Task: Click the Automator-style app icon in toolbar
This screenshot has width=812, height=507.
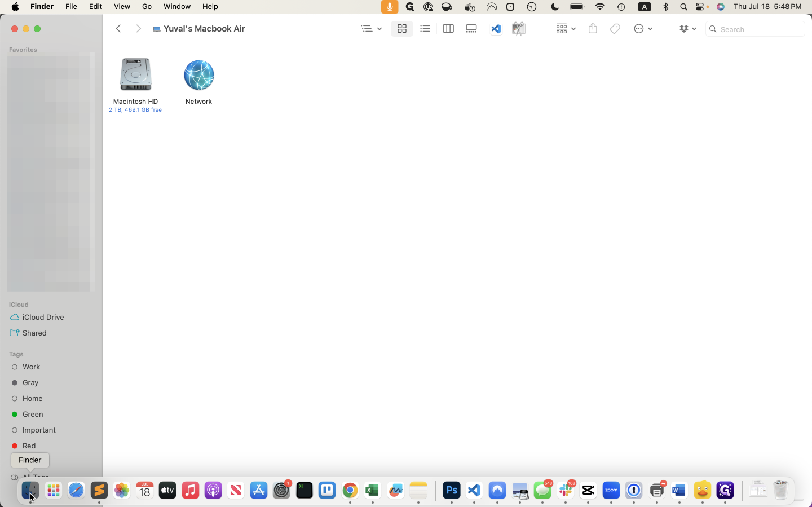Action: click(x=519, y=29)
